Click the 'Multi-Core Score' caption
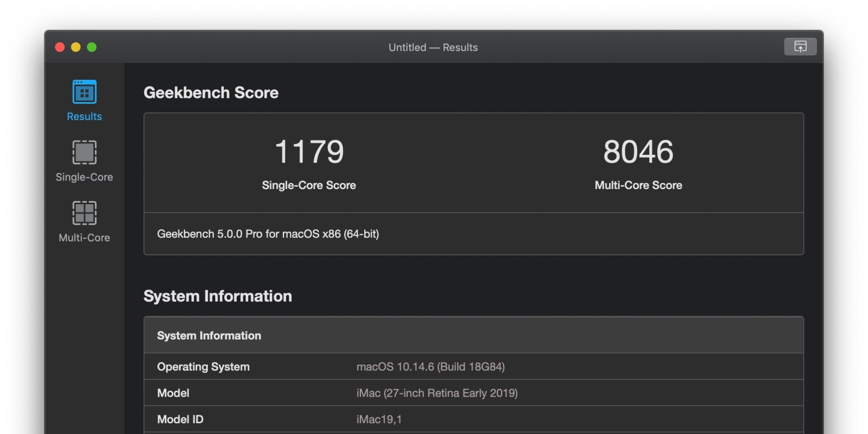868x434 pixels. tap(638, 185)
